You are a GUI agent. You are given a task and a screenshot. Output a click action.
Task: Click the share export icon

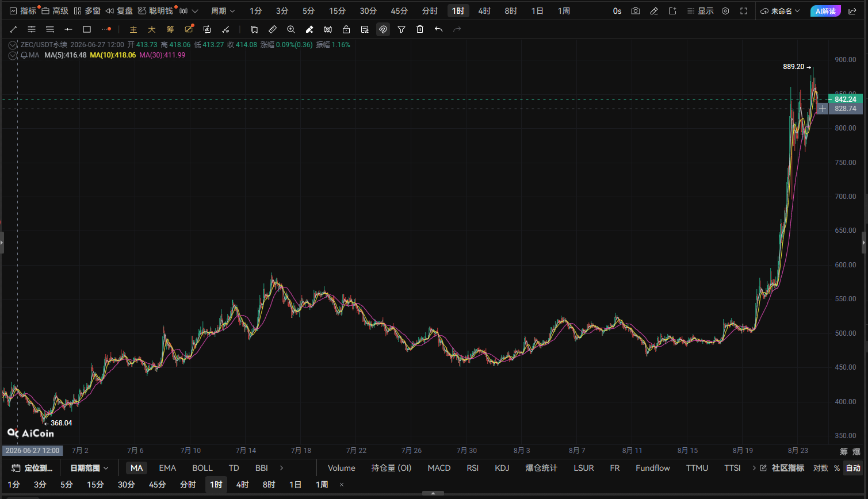coord(852,11)
